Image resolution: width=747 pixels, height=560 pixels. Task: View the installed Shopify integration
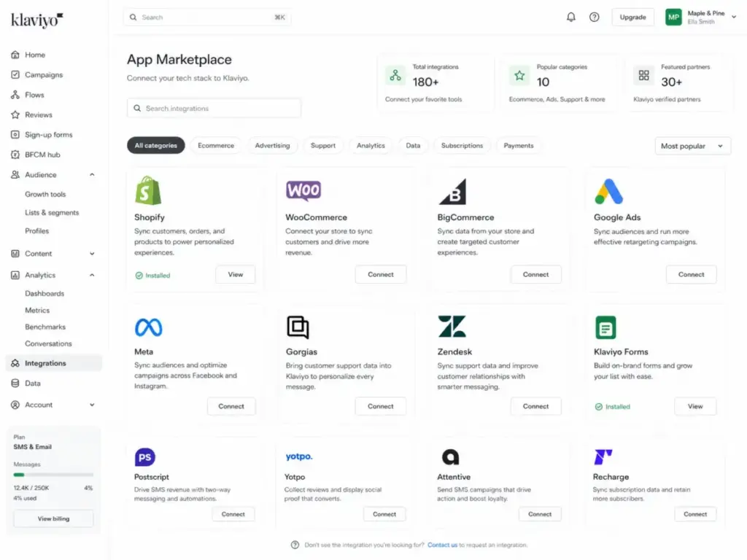point(236,275)
